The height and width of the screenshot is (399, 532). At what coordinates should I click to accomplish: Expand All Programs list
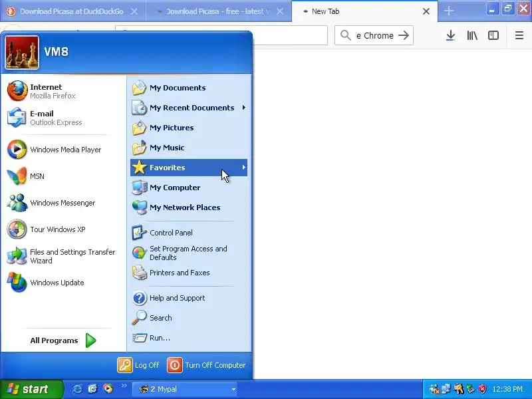pos(63,340)
